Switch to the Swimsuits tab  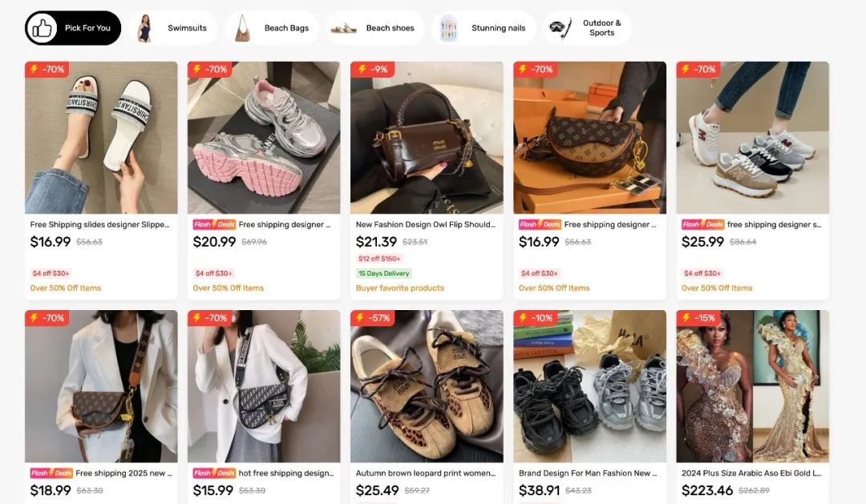pos(187,28)
